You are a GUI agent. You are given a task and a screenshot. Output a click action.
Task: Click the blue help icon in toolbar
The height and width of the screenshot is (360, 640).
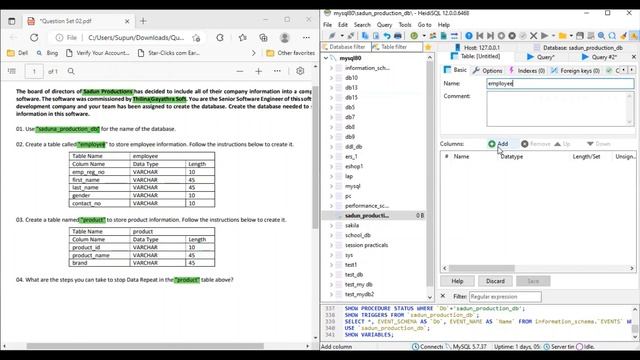[x=469, y=36]
